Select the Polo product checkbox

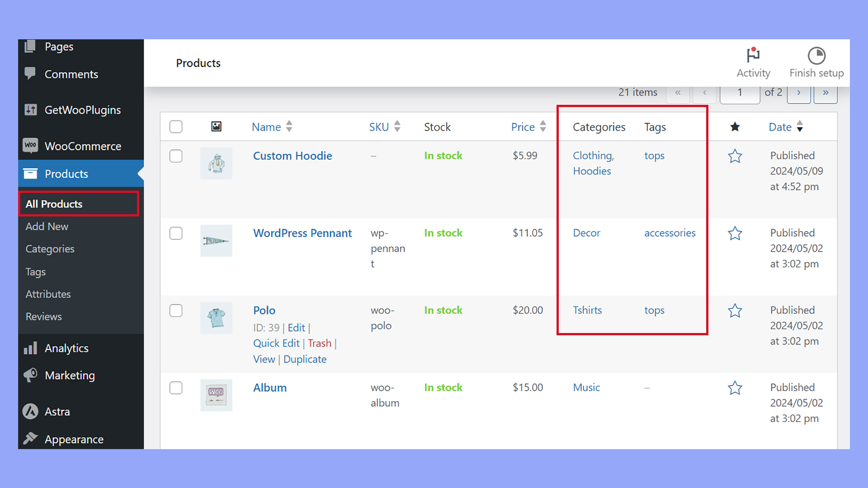tap(176, 311)
